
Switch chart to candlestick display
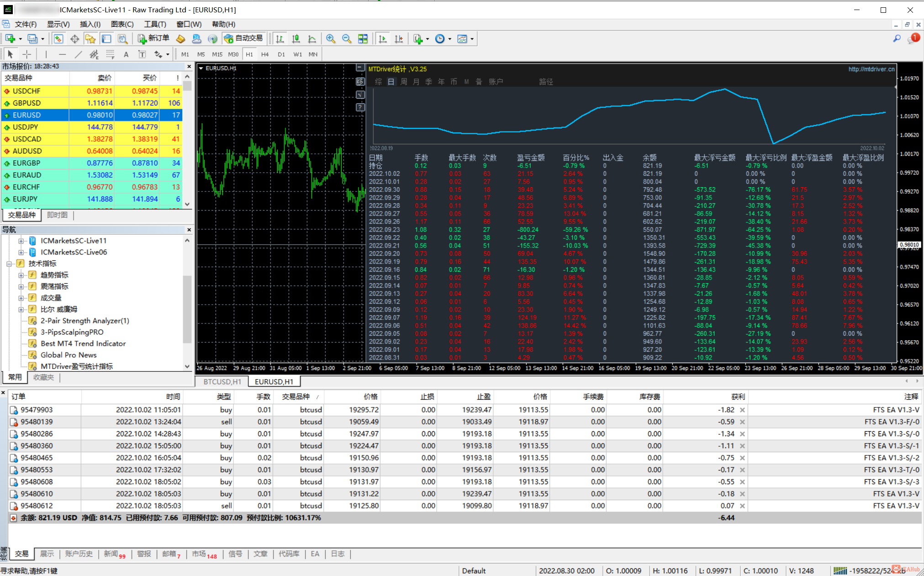point(296,39)
